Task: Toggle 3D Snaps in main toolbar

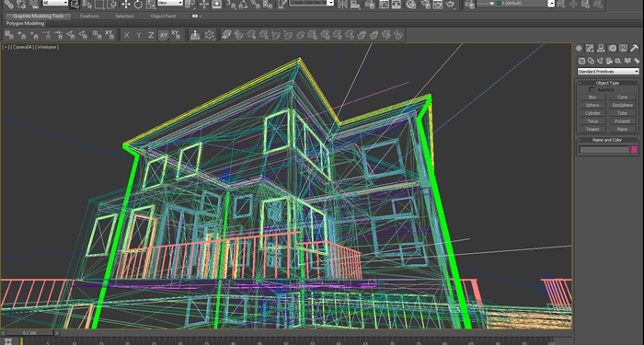Action: 231,4
